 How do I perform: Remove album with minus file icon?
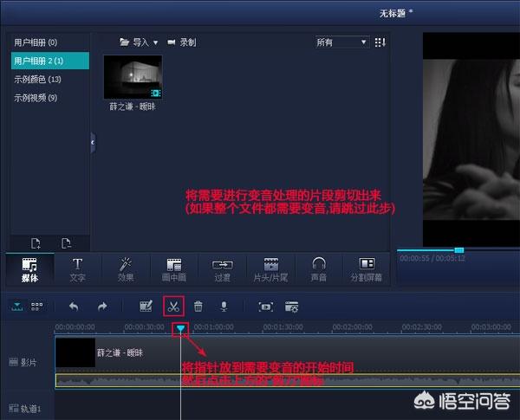(x=66, y=242)
